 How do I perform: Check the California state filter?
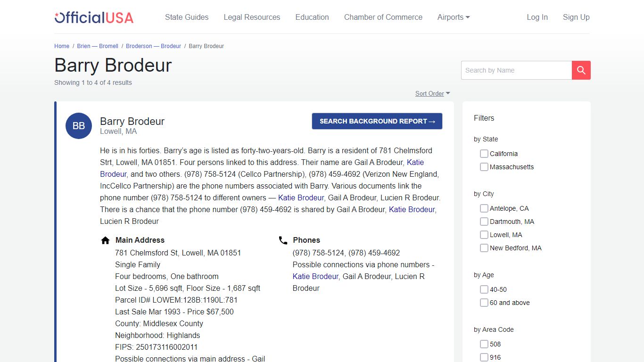[x=484, y=154]
